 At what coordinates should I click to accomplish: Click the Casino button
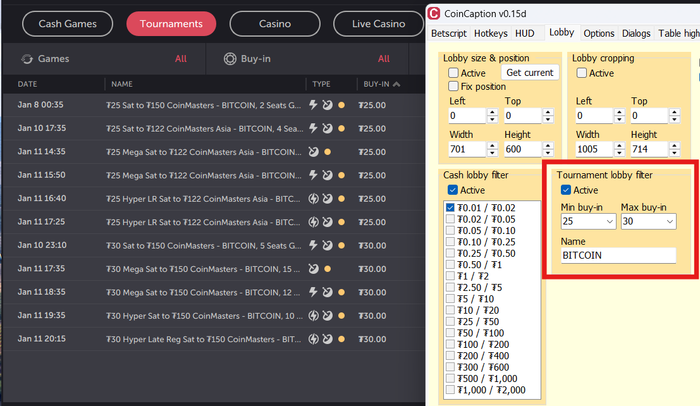(275, 24)
